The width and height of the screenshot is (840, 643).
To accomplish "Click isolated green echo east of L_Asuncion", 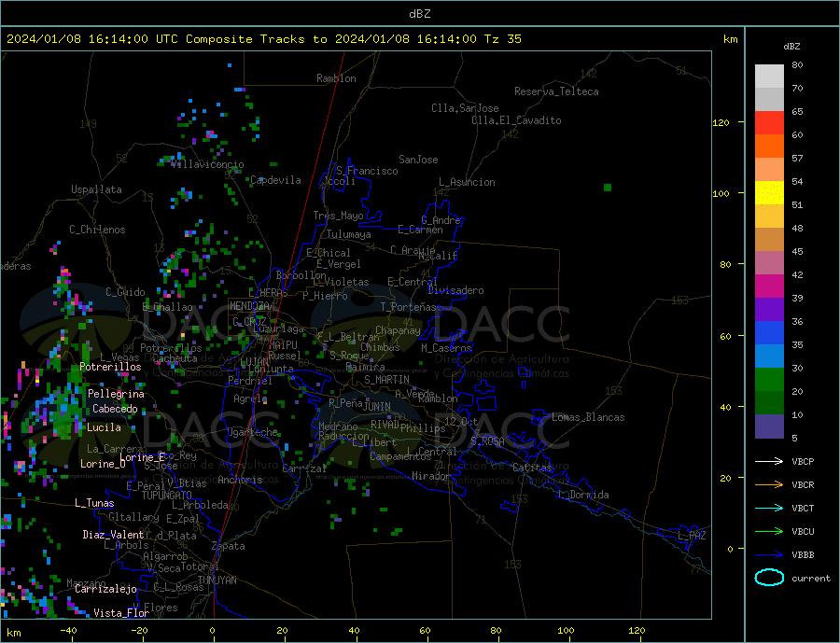I will (608, 188).
